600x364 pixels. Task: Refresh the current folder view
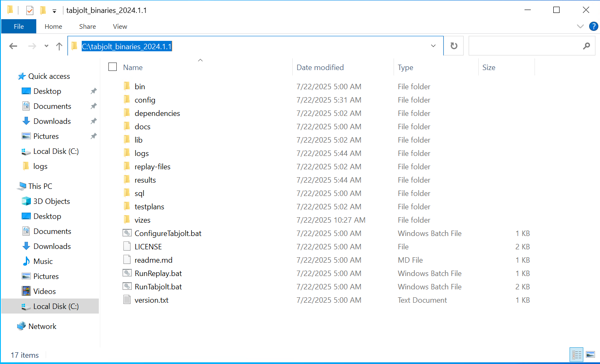(454, 46)
